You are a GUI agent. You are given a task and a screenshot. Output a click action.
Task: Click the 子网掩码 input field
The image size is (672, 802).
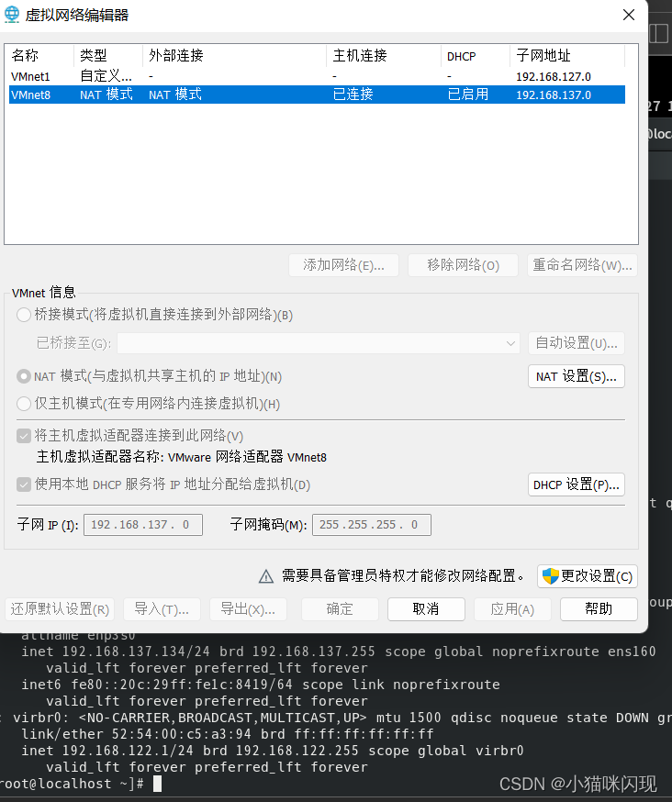[x=372, y=525]
